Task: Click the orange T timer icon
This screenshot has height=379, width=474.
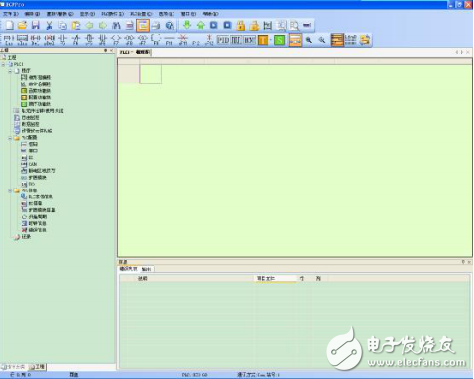Action: click(263, 40)
